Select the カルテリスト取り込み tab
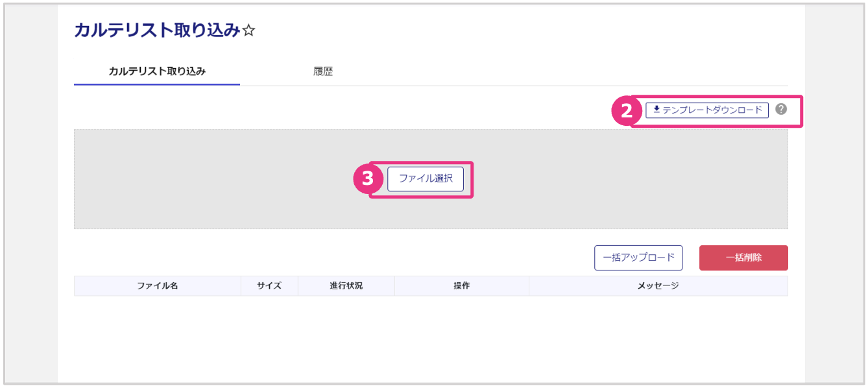868x386 pixels. (157, 71)
